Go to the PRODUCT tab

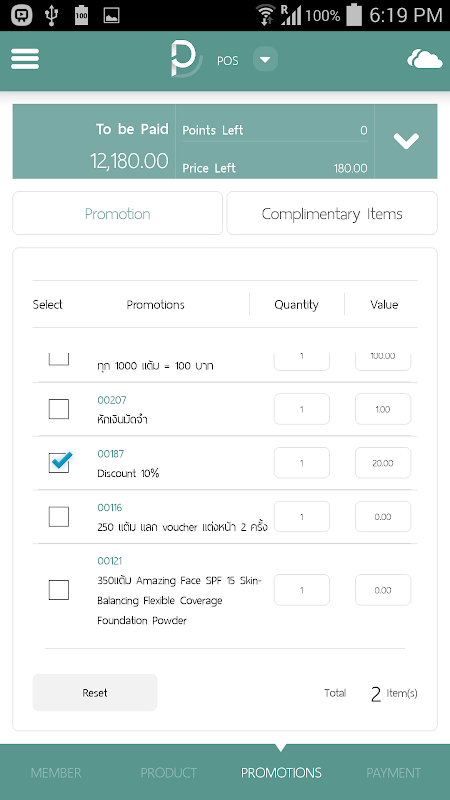coord(168,772)
